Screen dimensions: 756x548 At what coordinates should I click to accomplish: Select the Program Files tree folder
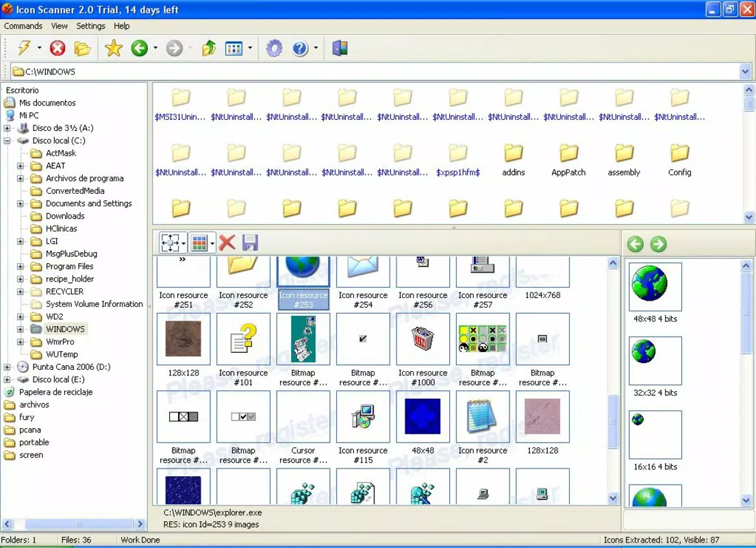pyautogui.click(x=69, y=266)
